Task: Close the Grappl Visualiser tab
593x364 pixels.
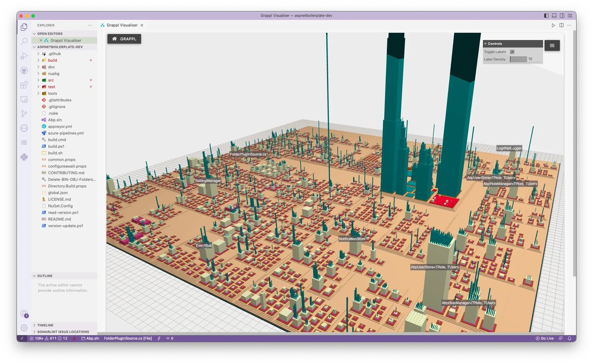Action: [142, 25]
